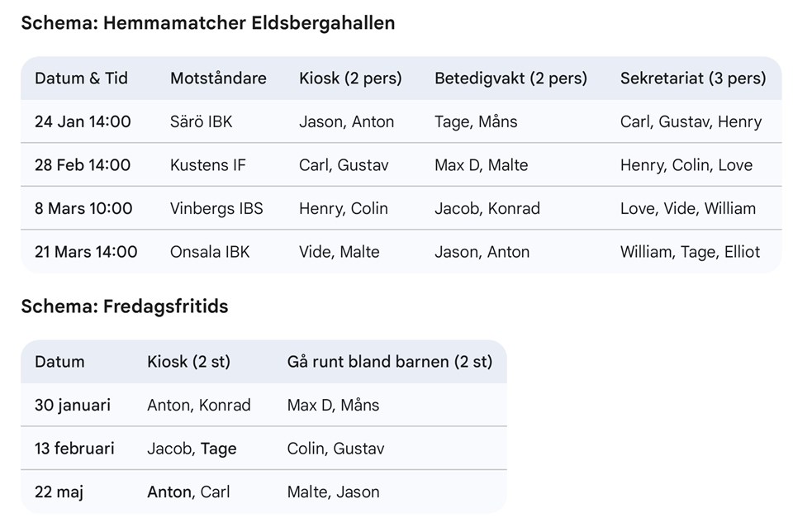Select the "Sekretariat (3 pers)" column header

692,78
